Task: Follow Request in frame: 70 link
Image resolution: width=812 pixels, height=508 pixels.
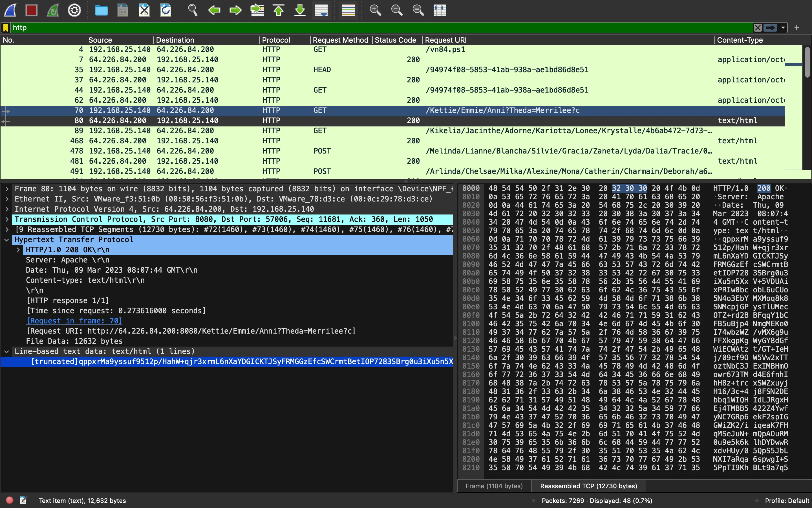Action: 74,321
